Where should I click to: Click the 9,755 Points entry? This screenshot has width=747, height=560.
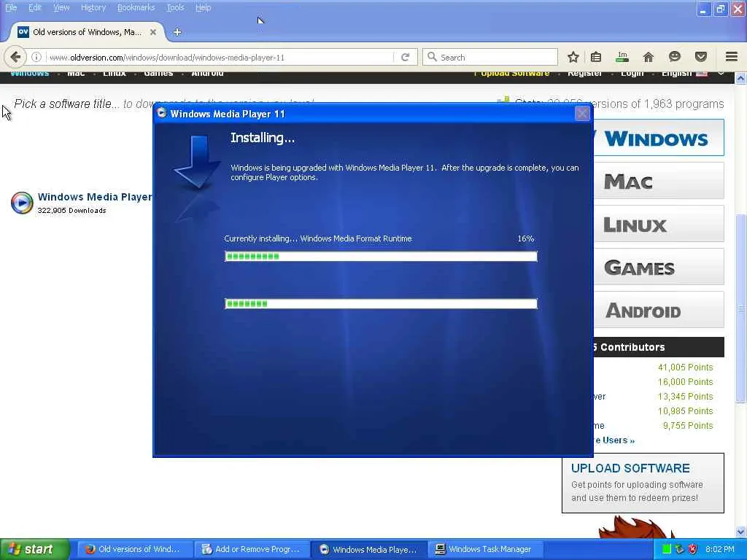click(687, 425)
